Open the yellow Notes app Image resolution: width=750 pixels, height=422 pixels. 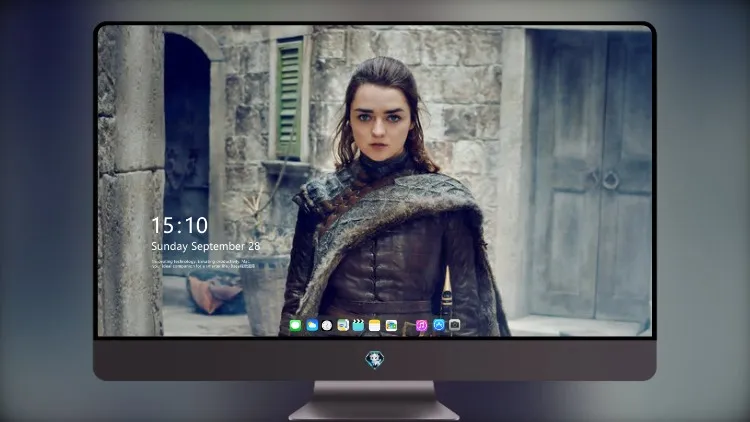tap(375, 325)
